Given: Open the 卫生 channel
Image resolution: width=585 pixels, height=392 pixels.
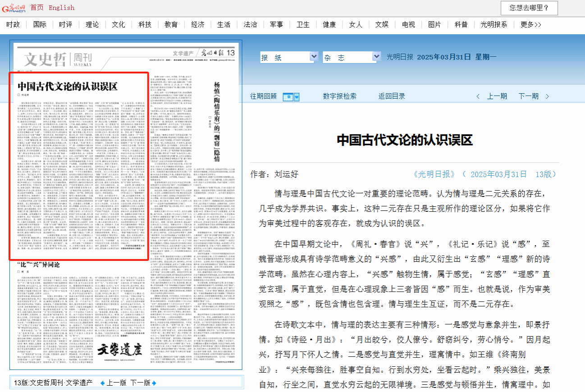Looking at the screenshot, I should (x=303, y=24).
